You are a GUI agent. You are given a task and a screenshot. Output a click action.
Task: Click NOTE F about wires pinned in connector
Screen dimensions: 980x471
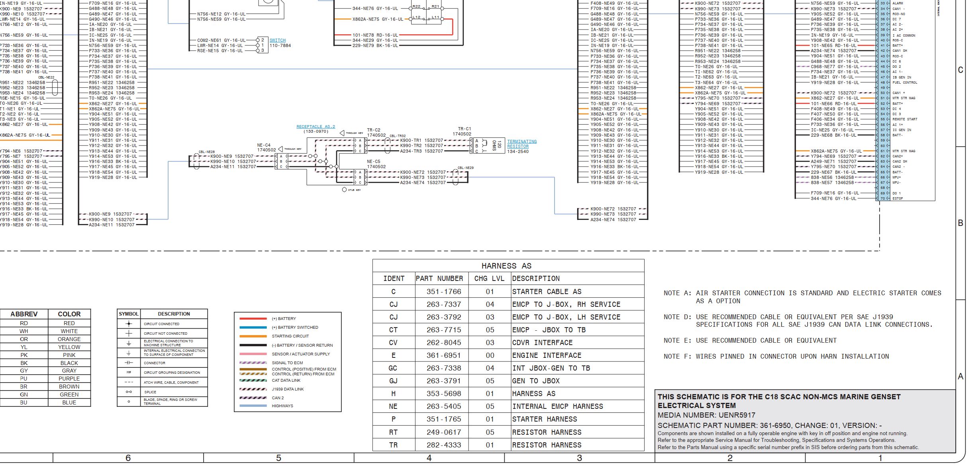pos(776,356)
